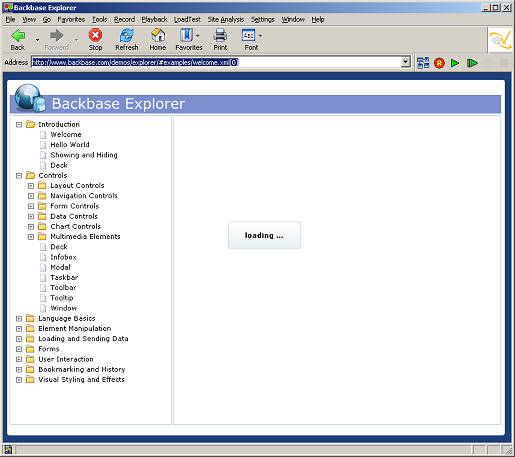Expand Bookmarking and History node
Screen dimensions: 515x457
point(19,370)
